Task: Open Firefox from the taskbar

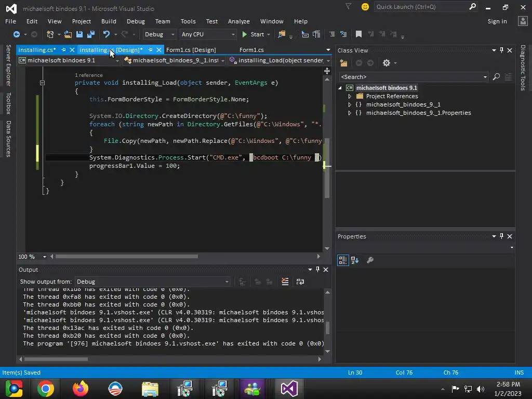Action: [x=81, y=389]
